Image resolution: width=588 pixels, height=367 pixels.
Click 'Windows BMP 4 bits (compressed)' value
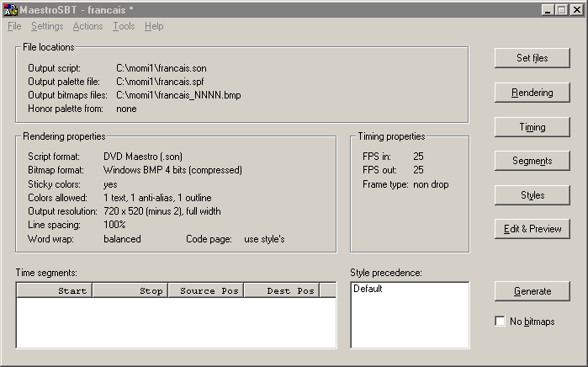(173, 170)
